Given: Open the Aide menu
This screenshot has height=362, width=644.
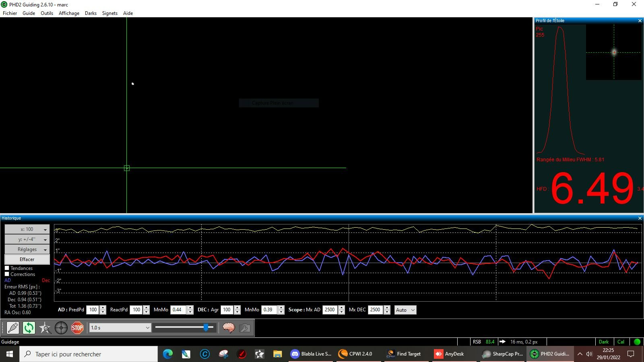Looking at the screenshot, I should click(128, 13).
